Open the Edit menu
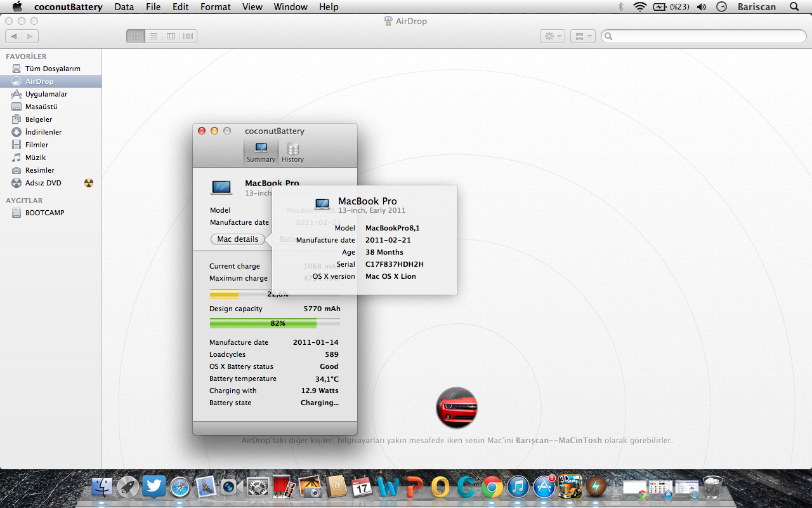Image resolution: width=812 pixels, height=508 pixels. pyautogui.click(x=180, y=7)
